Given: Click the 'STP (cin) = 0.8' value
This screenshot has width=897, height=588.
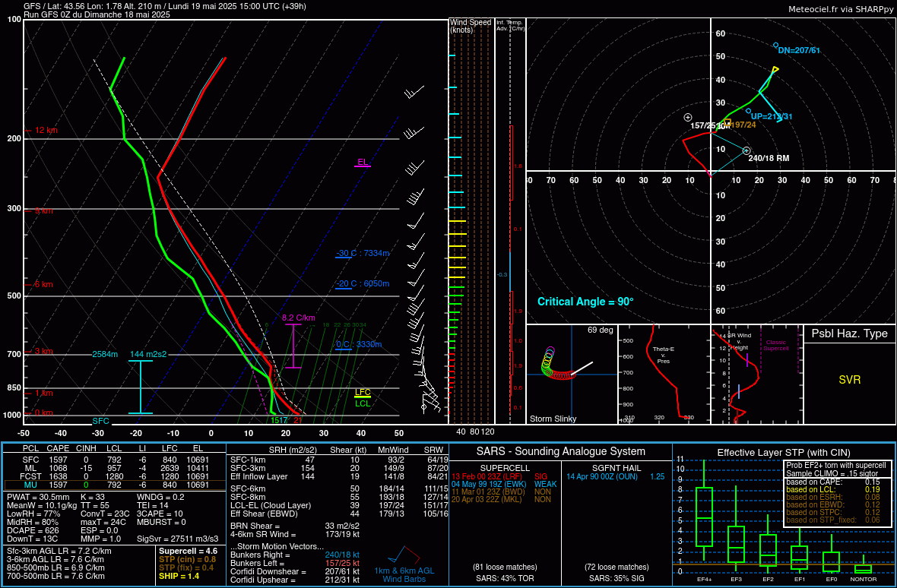Looking at the screenshot, I should coord(188,559).
